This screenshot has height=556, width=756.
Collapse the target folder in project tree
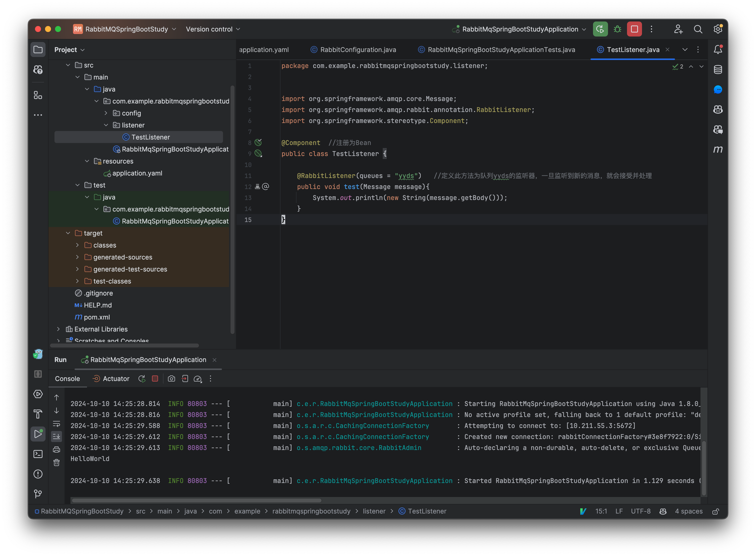68,233
